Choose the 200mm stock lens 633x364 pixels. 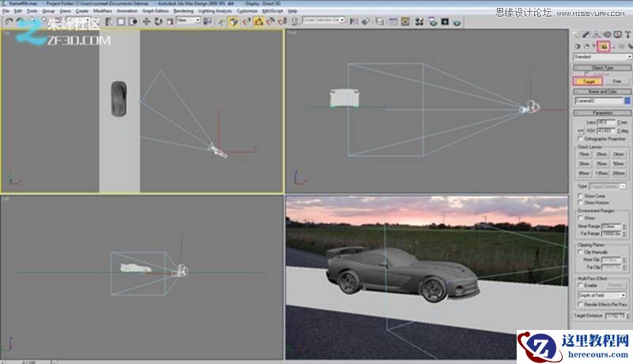tap(619, 173)
